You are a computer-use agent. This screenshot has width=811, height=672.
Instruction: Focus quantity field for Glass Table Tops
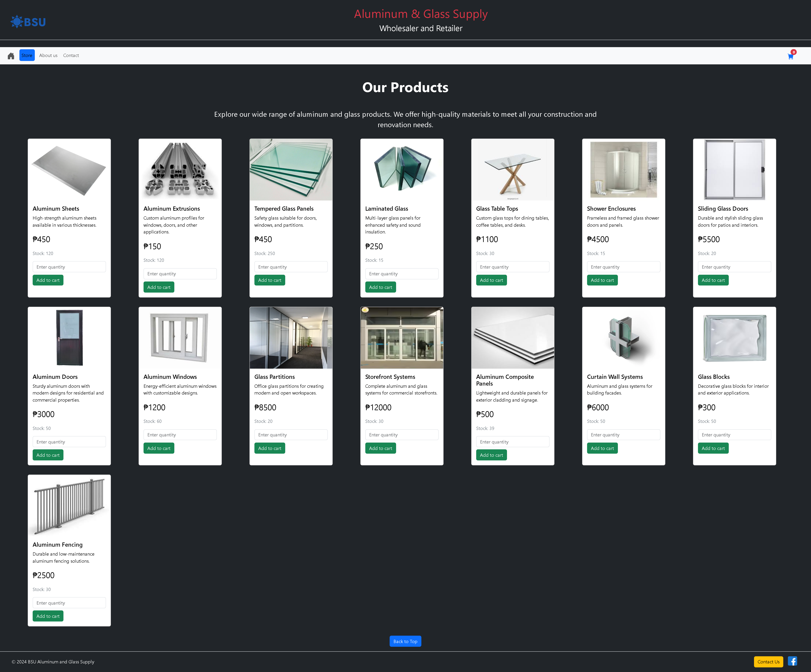click(513, 267)
